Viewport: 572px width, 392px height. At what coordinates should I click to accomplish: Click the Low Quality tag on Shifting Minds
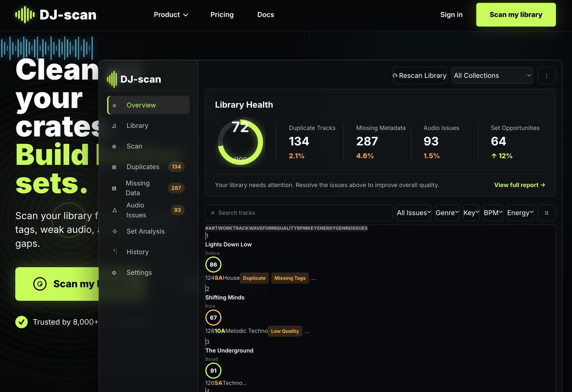285,331
